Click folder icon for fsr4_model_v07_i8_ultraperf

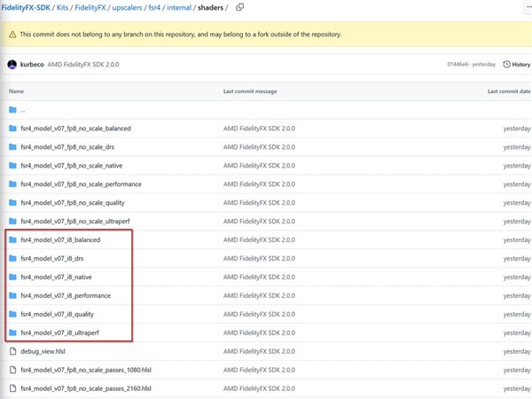click(x=12, y=332)
